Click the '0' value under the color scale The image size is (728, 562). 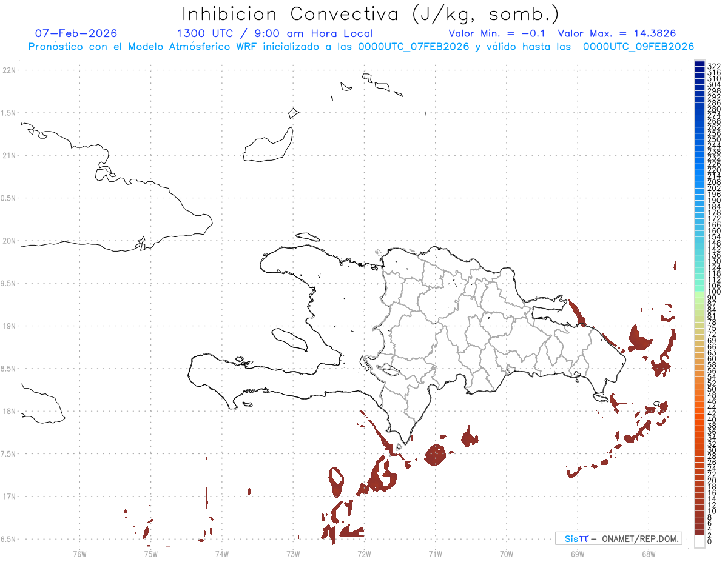pos(710,541)
